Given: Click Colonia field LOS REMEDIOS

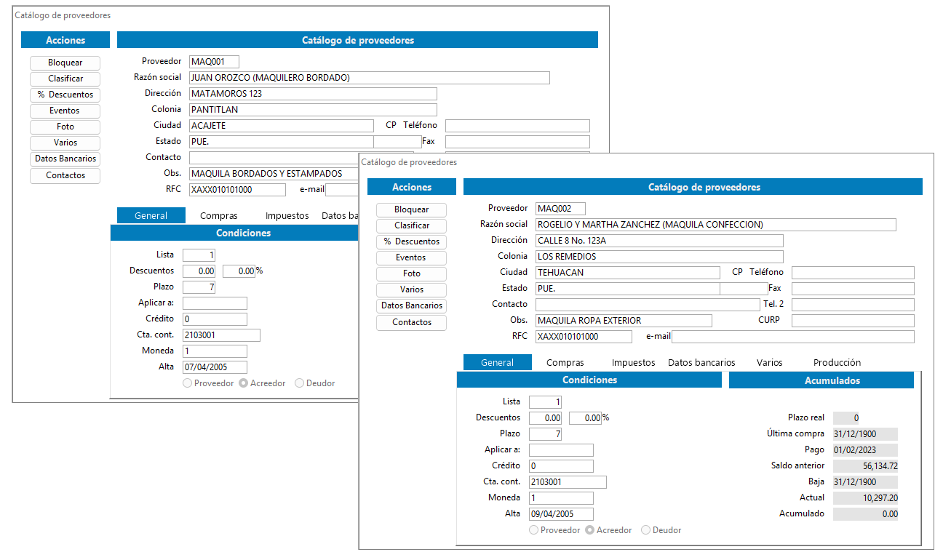Looking at the screenshot, I should click(659, 257).
